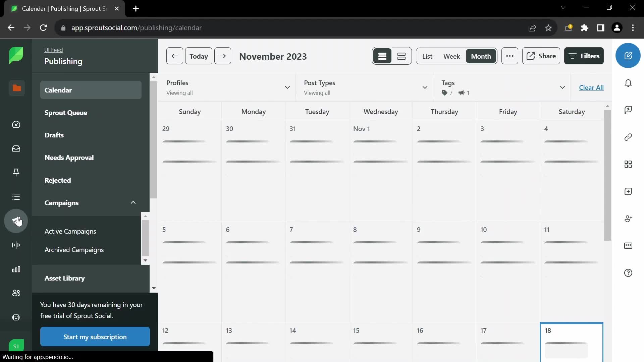Switch to List view
This screenshot has height=362, width=644.
pos(426,56)
